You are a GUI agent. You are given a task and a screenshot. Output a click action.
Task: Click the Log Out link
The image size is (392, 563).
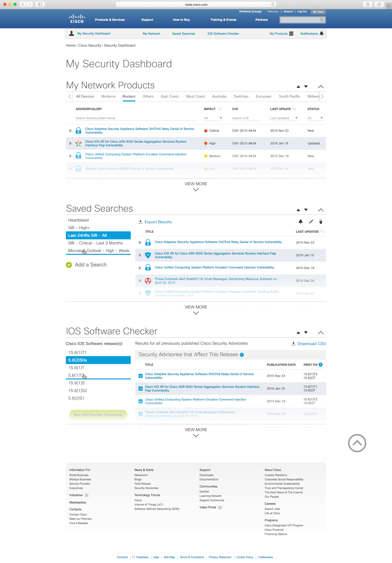302,11
